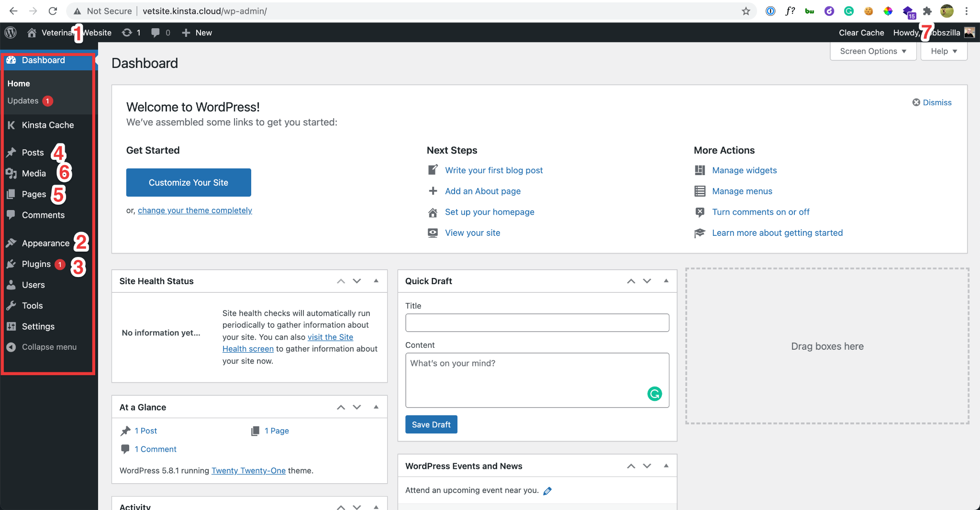Click the pencil icon beside upcoming event text
Viewport: 980px width, 510px height.
coord(547,490)
